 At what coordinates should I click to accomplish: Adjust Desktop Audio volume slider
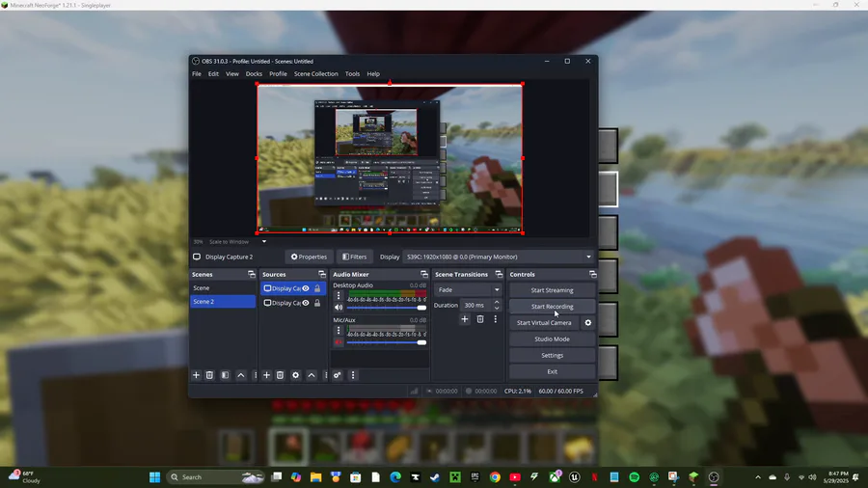387,308
